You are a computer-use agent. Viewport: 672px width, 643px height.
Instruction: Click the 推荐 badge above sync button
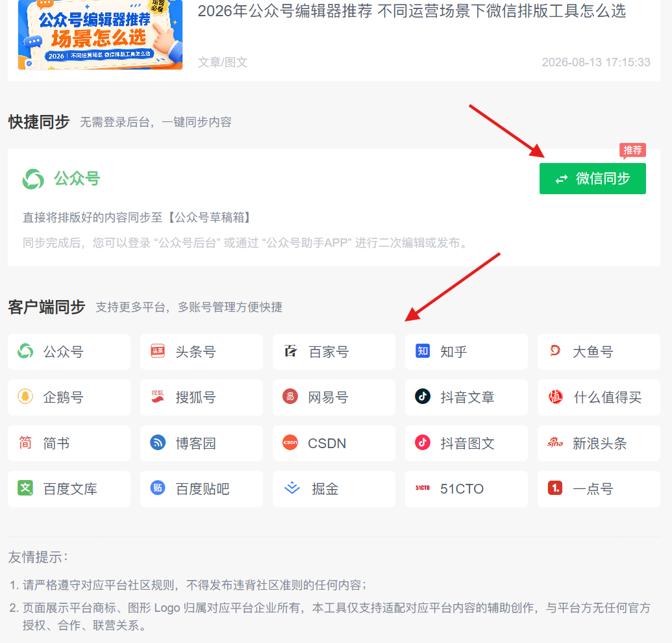[632, 151]
